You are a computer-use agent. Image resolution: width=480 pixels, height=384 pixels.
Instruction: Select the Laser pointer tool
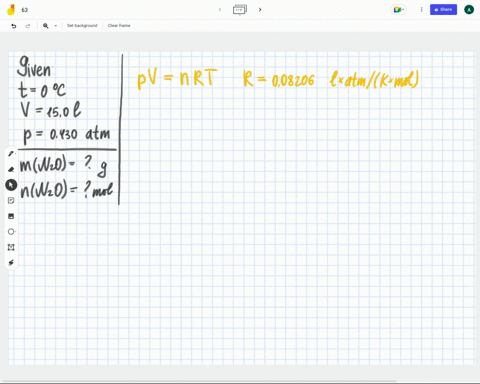click(x=11, y=263)
